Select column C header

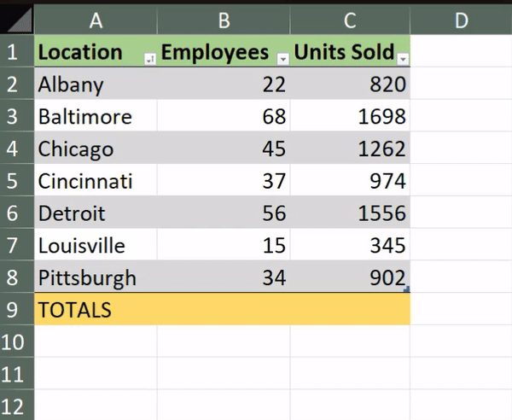(x=350, y=20)
